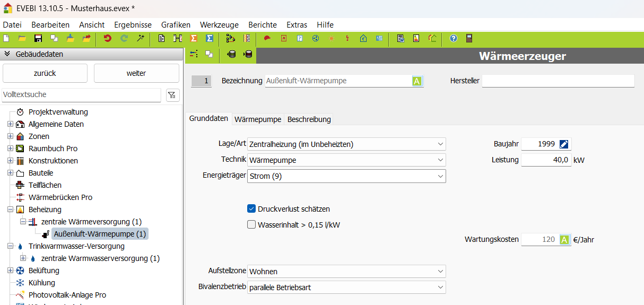Click the save (floppy disk) toolbar icon
The width and height of the screenshot is (644, 305).
[38, 38]
